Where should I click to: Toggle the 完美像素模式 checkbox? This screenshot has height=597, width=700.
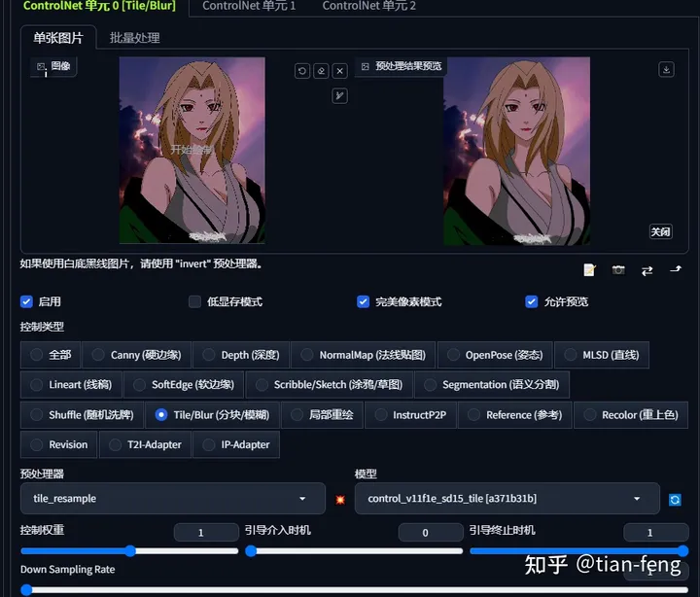click(363, 301)
